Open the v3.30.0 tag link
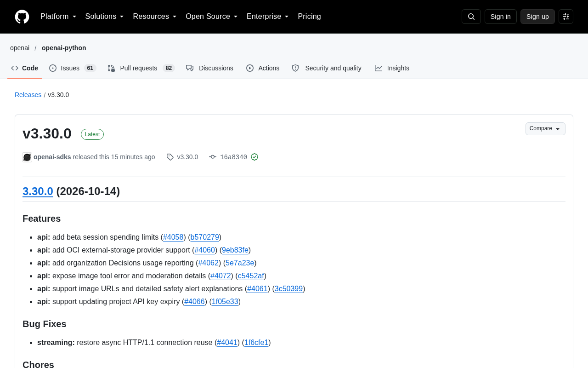This screenshot has height=368, width=588. pyautogui.click(x=187, y=157)
